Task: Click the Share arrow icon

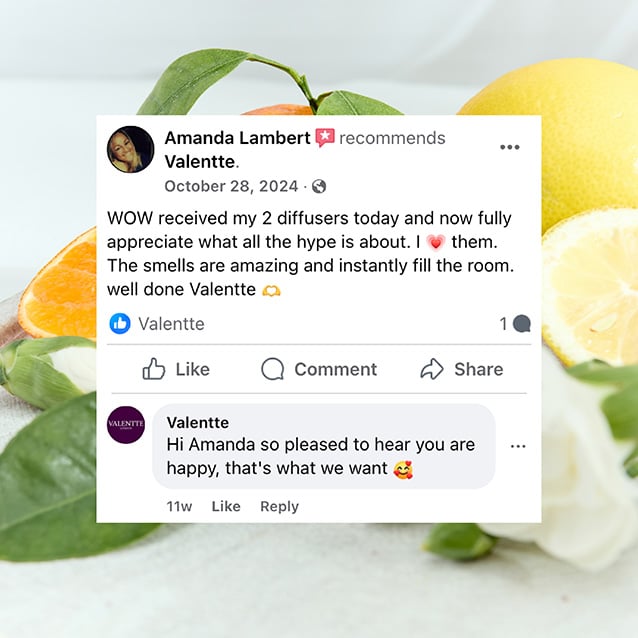Action: point(432,369)
